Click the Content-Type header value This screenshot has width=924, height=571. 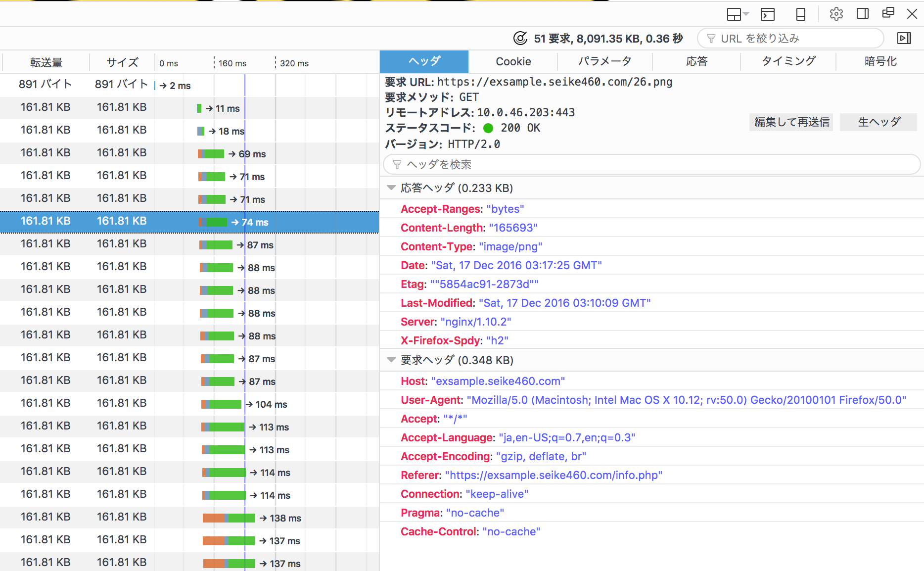coord(510,246)
